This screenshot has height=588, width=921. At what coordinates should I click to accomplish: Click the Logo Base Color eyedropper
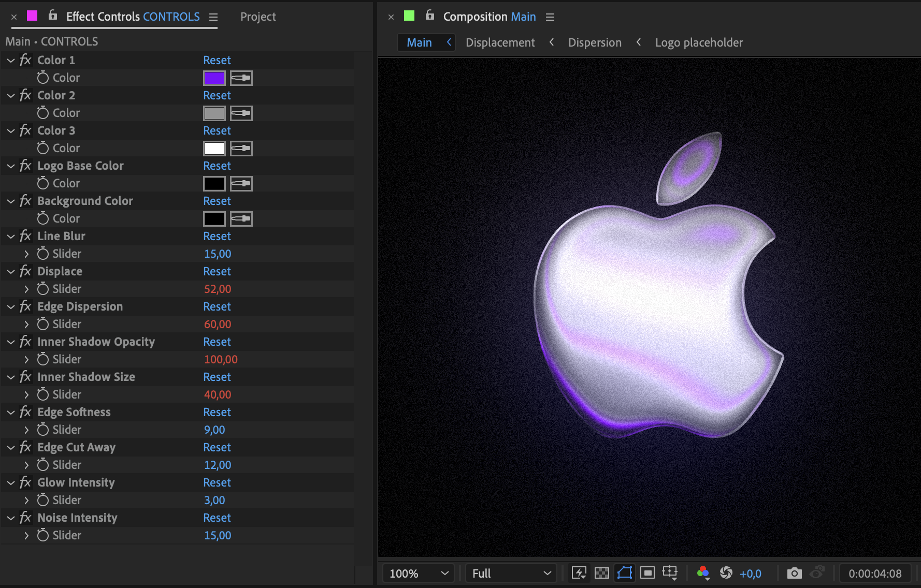click(x=241, y=184)
